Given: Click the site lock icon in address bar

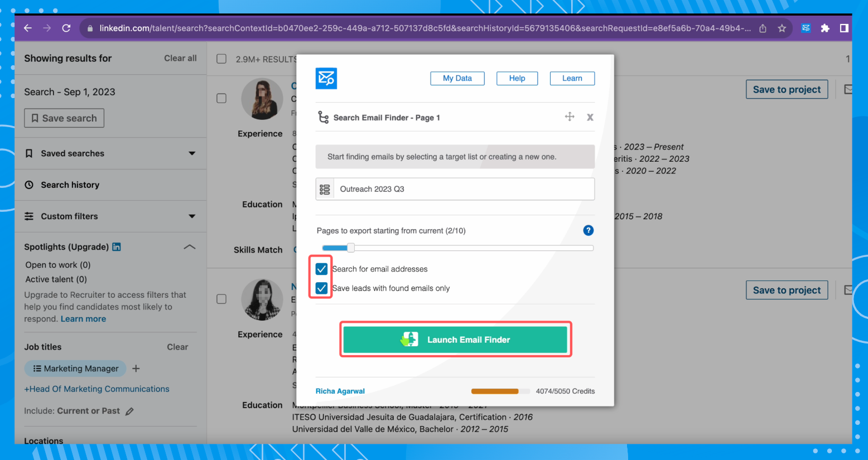Looking at the screenshot, I should 90,28.
